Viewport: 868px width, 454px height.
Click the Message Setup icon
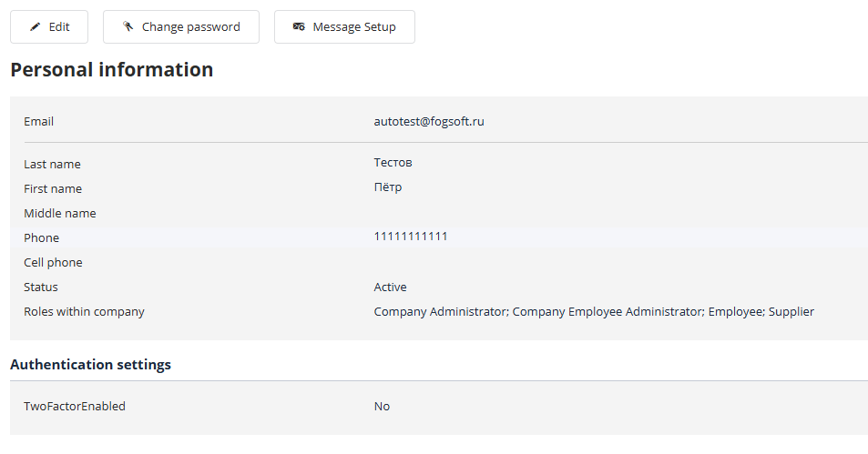(299, 27)
